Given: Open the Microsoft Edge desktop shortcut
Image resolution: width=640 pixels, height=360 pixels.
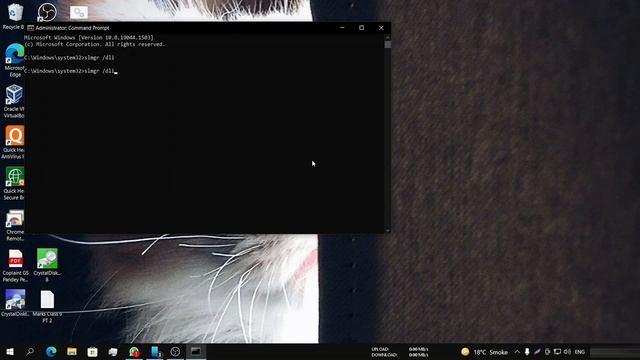Looking at the screenshot, I should coord(15,60).
